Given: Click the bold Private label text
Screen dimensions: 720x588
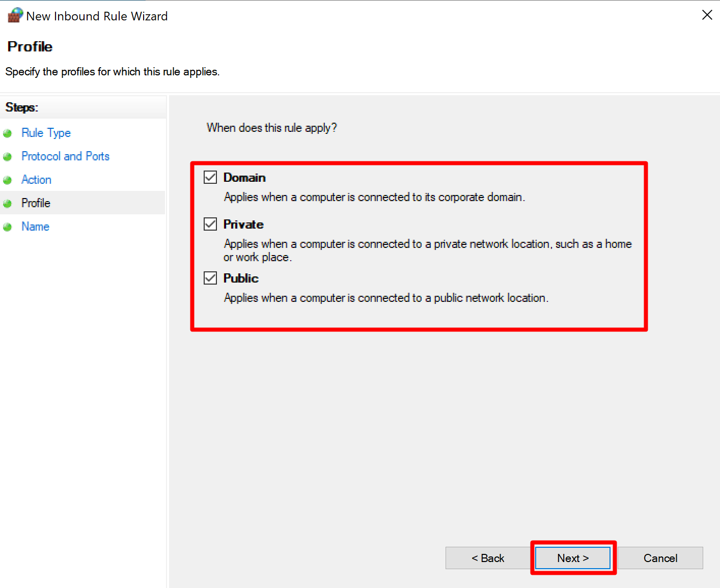Looking at the screenshot, I should click(x=243, y=225).
